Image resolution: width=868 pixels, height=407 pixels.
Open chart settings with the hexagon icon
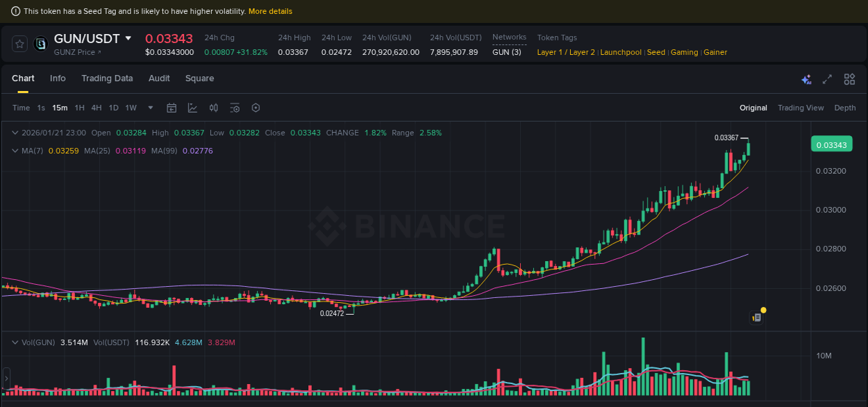[x=256, y=108]
